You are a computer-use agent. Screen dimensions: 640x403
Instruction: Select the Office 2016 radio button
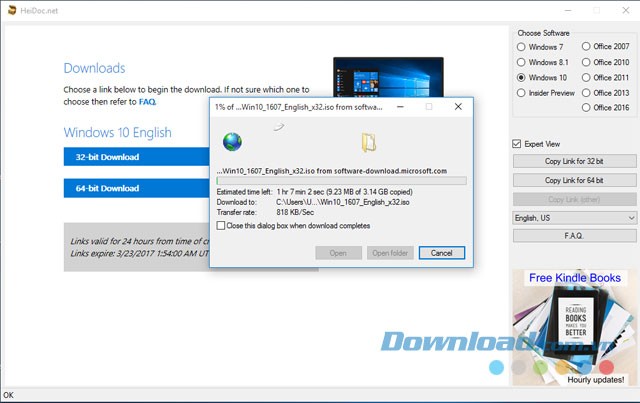pyautogui.click(x=586, y=108)
